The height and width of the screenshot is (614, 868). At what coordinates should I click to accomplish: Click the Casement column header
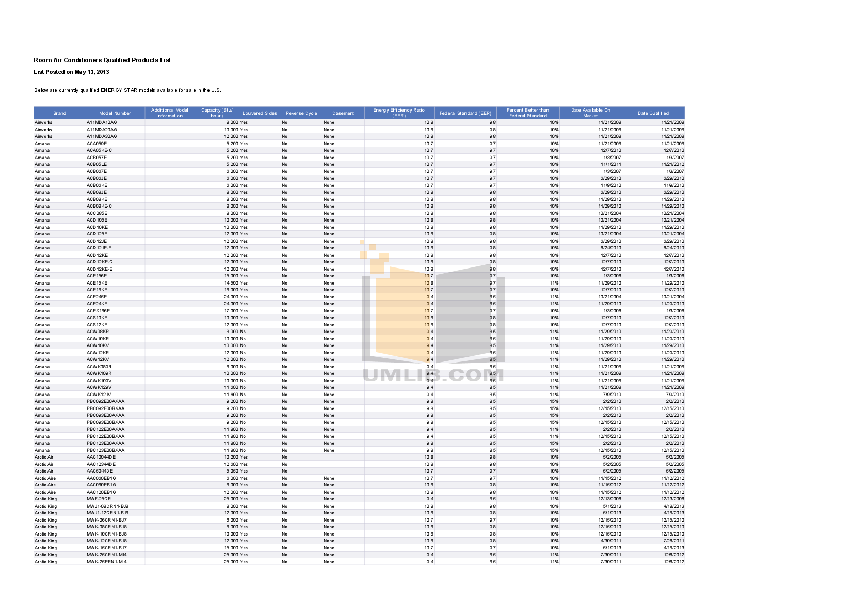(x=343, y=113)
